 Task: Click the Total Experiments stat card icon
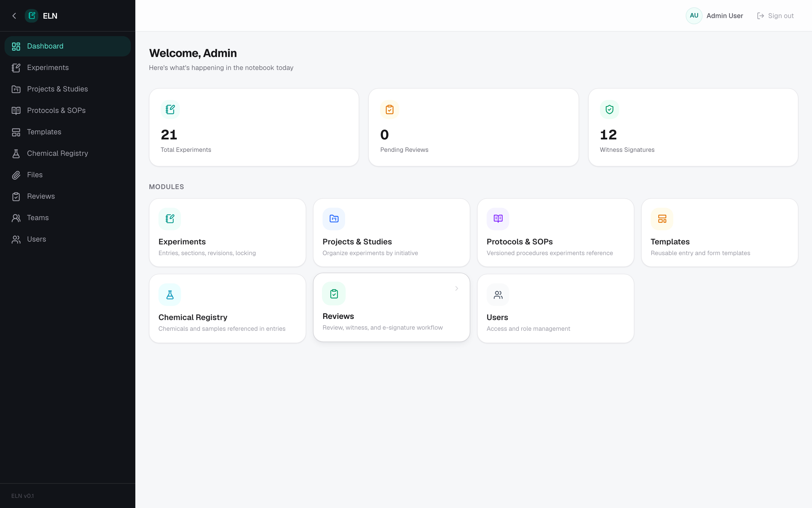pos(170,110)
